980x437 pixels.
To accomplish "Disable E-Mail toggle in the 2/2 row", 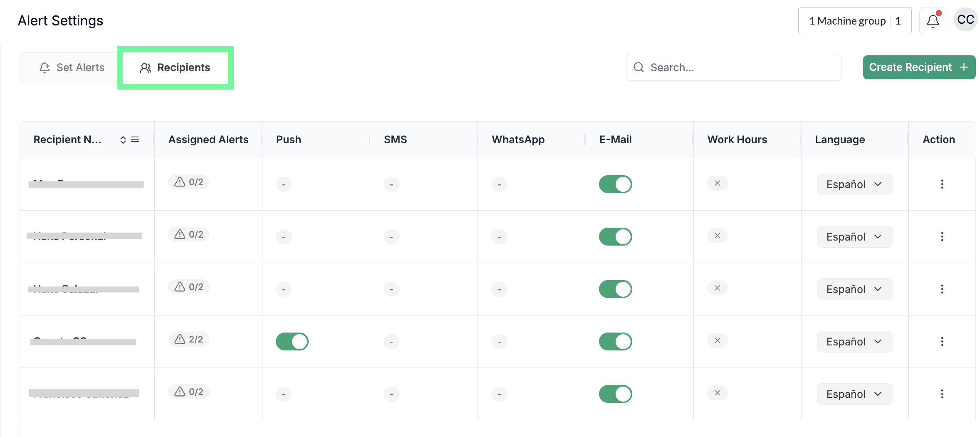I will 616,341.
